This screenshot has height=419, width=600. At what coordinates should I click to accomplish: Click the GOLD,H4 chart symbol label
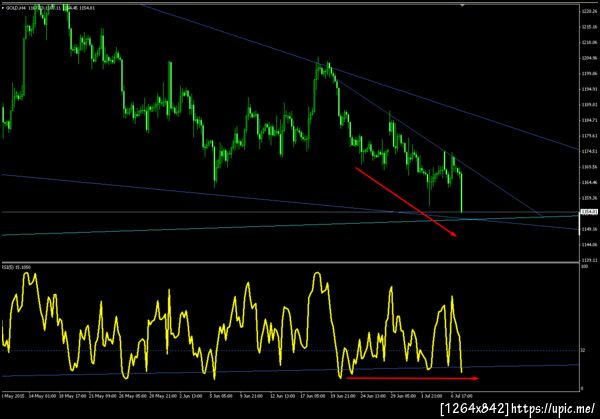[16, 8]
